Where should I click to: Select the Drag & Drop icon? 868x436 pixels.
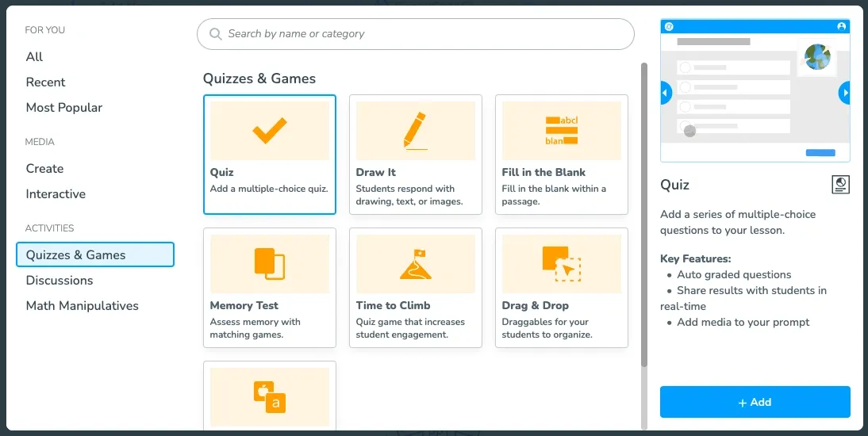tap(561, 264)
